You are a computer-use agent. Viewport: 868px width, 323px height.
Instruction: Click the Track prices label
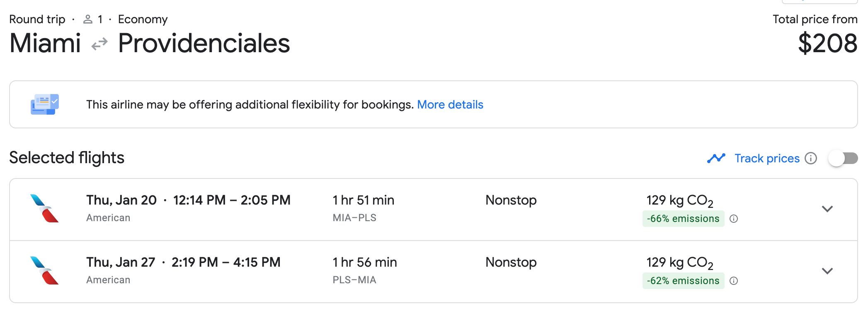tap(767, 158)
